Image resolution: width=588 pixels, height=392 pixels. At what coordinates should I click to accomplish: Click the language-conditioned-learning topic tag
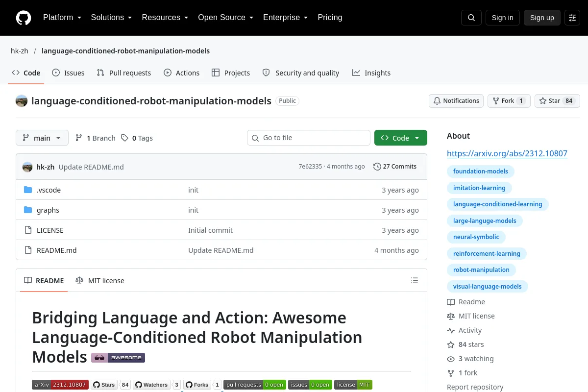[497, 204]
